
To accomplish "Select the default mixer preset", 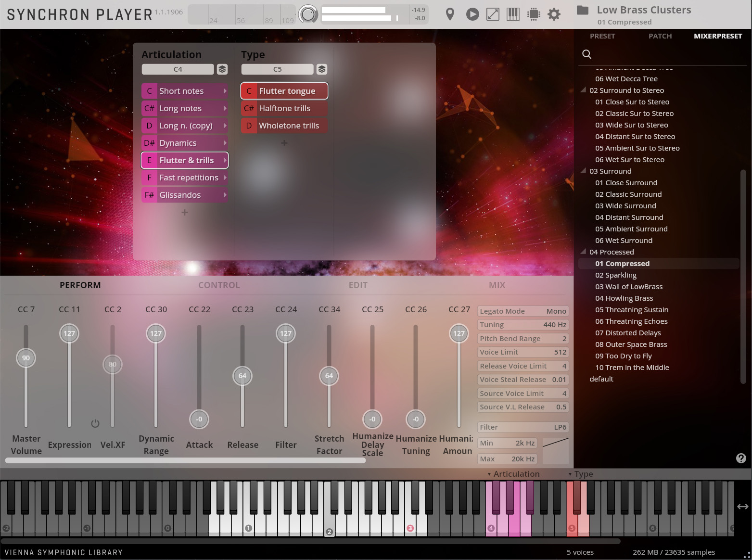I will coord(601,379).
